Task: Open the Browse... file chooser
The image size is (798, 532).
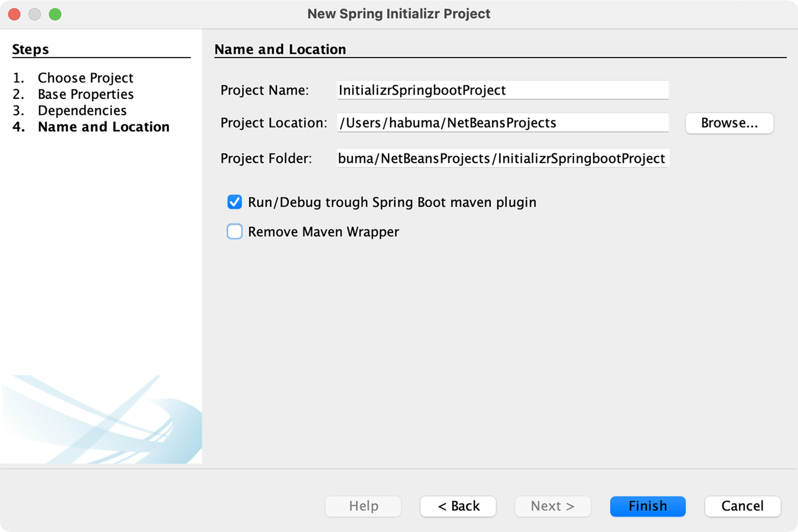Action: coord(729,123)
